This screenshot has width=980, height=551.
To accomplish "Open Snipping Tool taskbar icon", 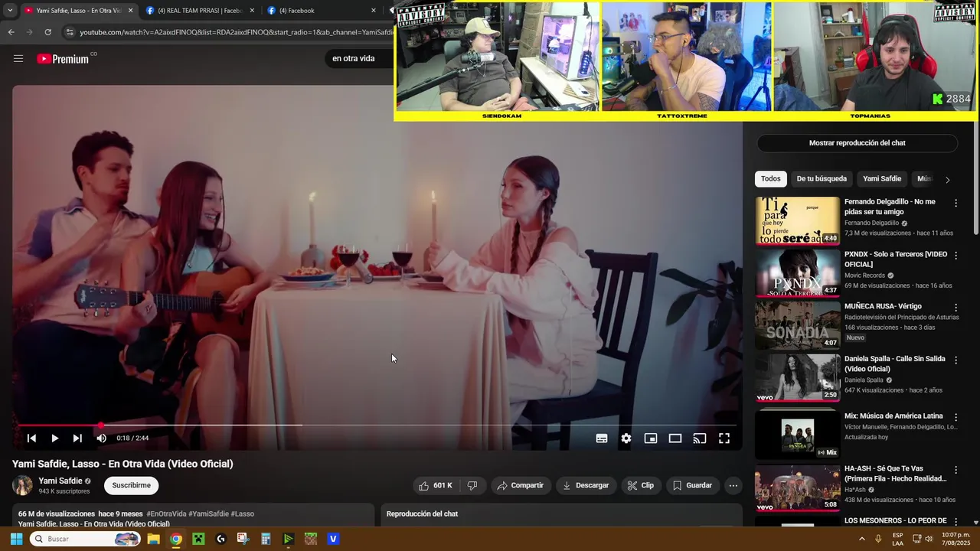I will pos(243,539).
